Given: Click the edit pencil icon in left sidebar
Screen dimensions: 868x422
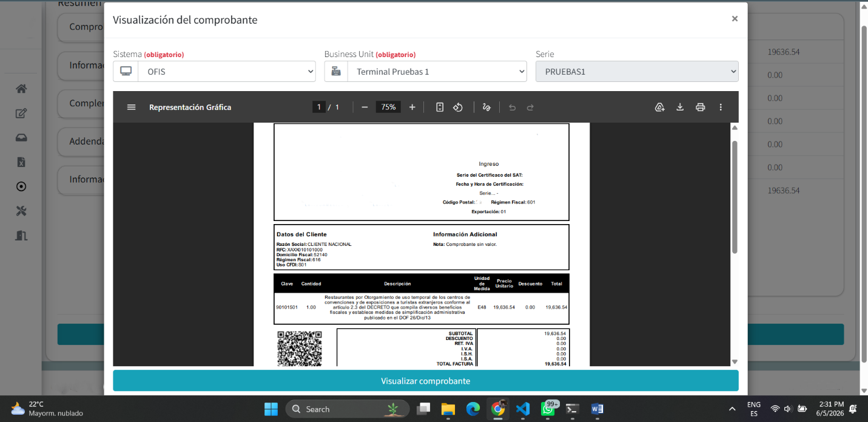Looking at the screenshot, I should tap(21, 114).
